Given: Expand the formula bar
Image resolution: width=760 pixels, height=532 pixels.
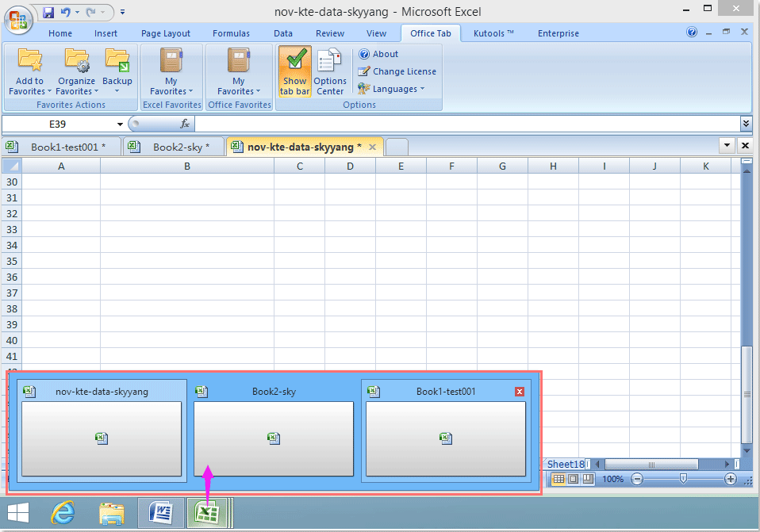Looking at the screenshot, I should tap(745, 124).
